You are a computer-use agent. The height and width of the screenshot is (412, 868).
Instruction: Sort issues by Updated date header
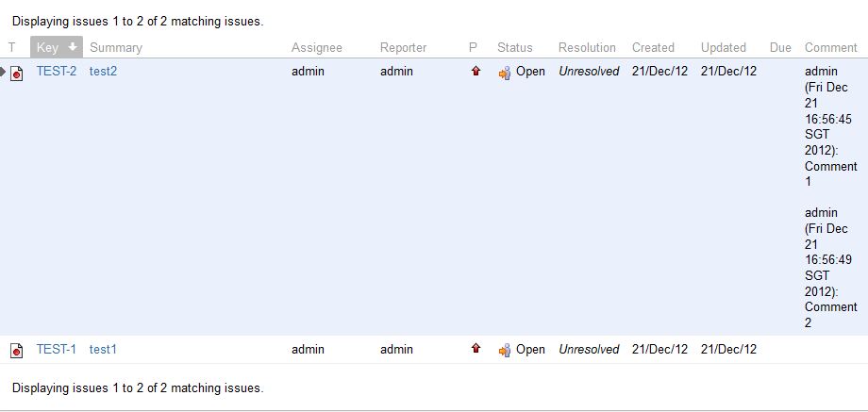724,47
